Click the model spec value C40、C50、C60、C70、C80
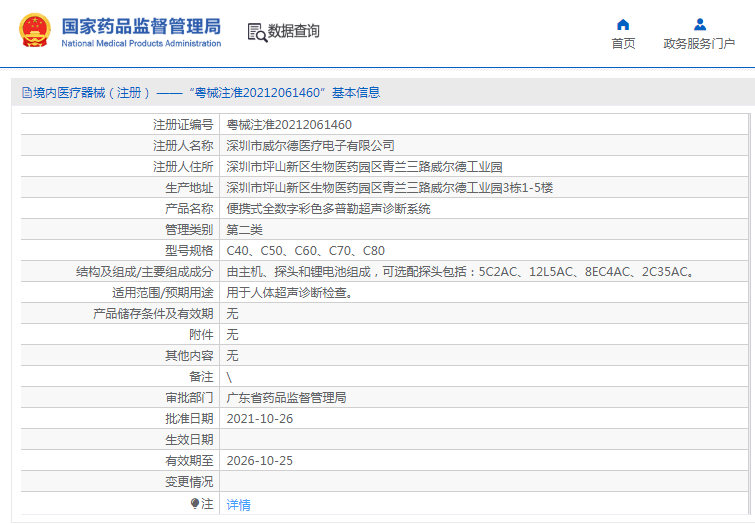The image size is (755, 524). coord(305,251)
